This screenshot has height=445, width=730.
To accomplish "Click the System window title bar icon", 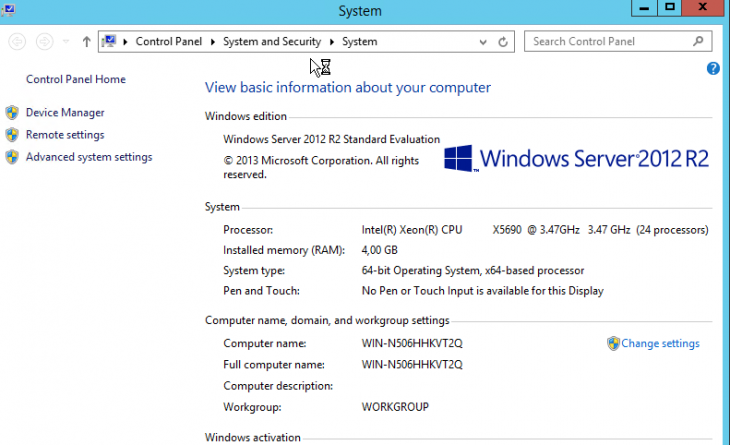I will [x=8, y=9].
